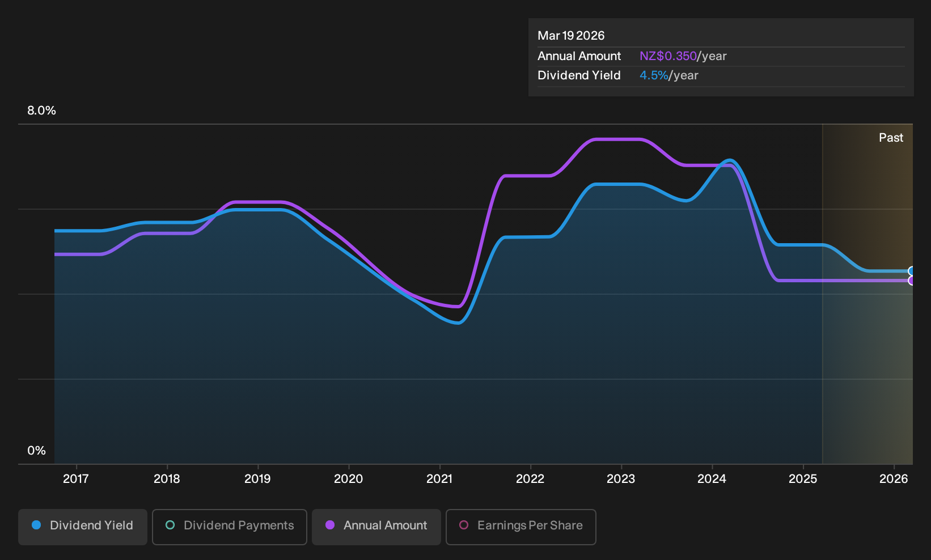
Task: Click the 8.0% y-axis label
Action: click(41, 111)
